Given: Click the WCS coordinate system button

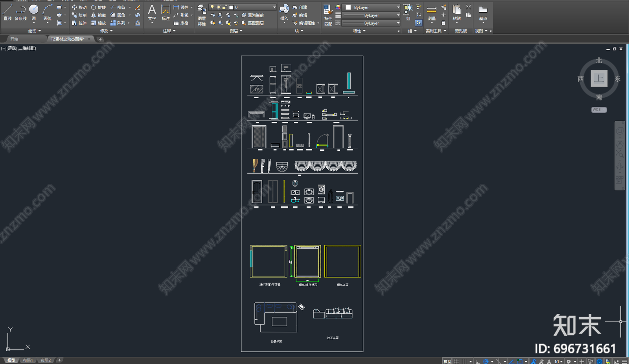Looking at the screenshot, I should (x=599, y=110).
